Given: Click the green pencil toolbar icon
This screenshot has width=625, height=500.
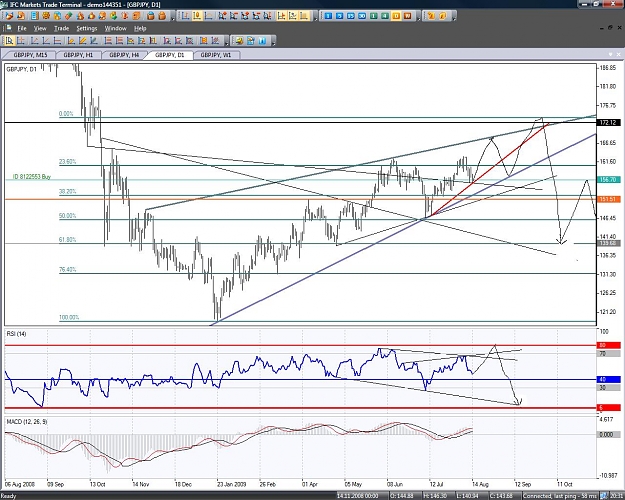Looking at the screenshot, I should tap(69, 16).
